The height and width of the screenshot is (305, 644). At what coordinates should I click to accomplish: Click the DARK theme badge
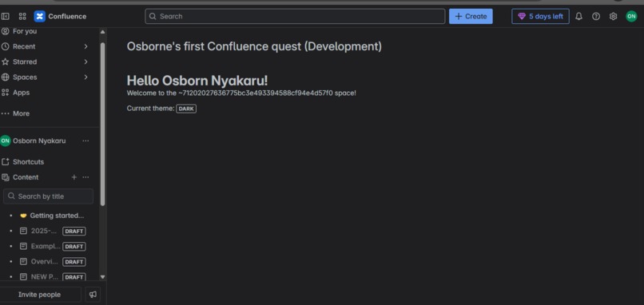tap(186, 109)
